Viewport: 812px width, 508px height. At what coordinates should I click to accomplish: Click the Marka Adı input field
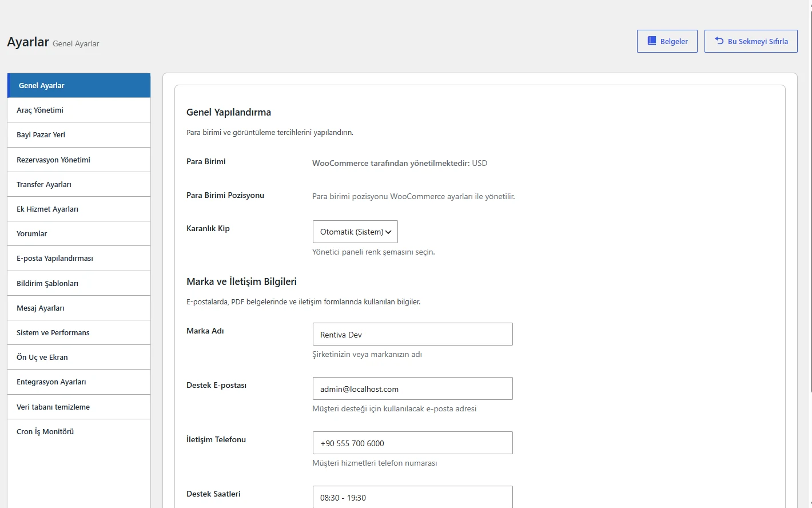point(412,334)
